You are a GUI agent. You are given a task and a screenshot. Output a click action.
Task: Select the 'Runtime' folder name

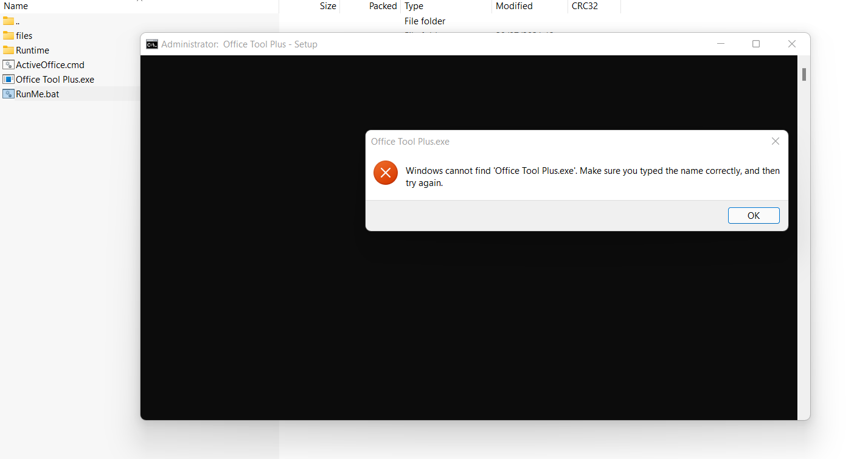pyautogui.click(x=33, y=50)
